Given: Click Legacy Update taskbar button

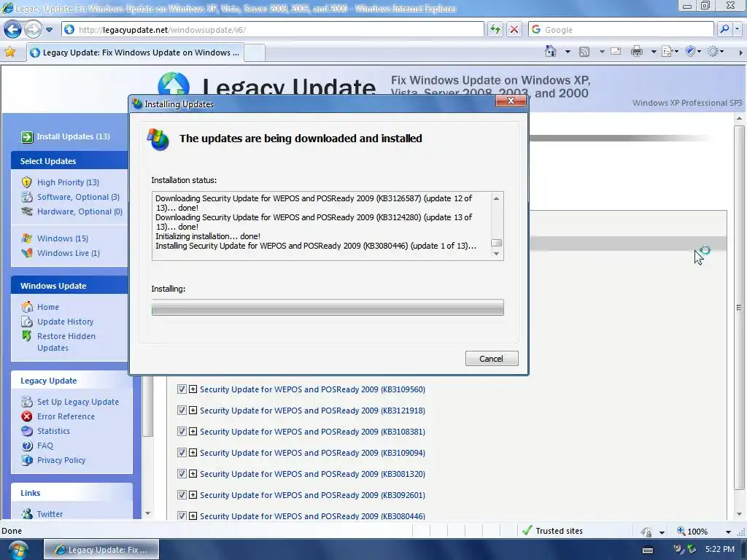Looking at the screenshot, I should tap(101, 550).
